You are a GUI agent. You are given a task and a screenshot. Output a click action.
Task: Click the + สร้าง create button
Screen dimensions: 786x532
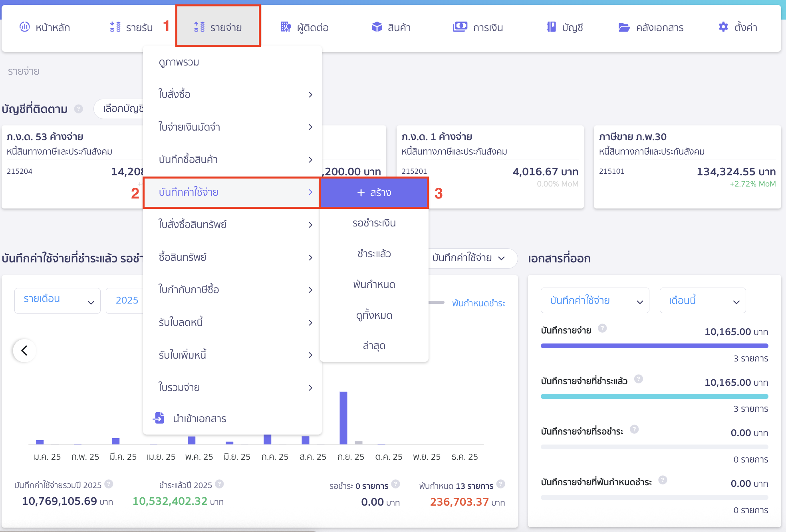point(374,193)
